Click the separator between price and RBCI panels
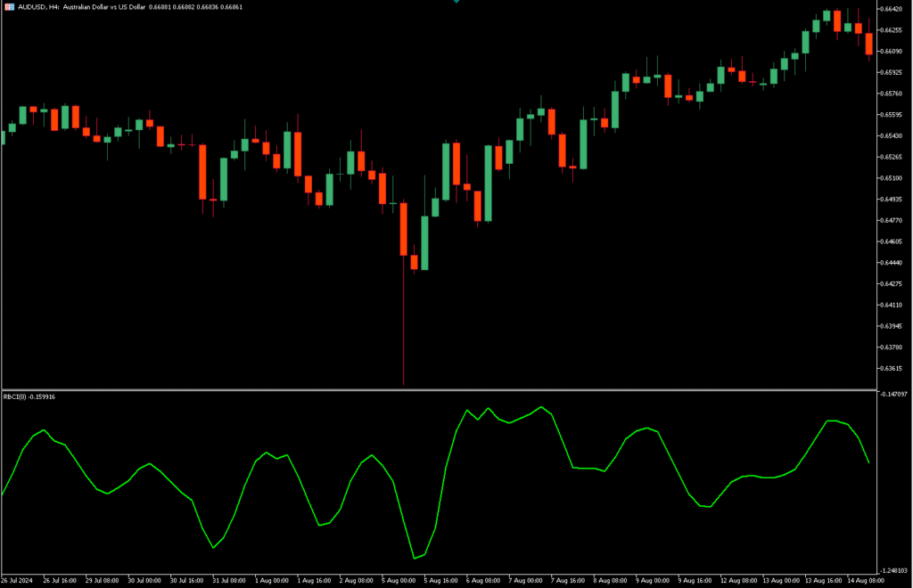The height and width of the screenshot is (588, 913). [x=439, y=389]
